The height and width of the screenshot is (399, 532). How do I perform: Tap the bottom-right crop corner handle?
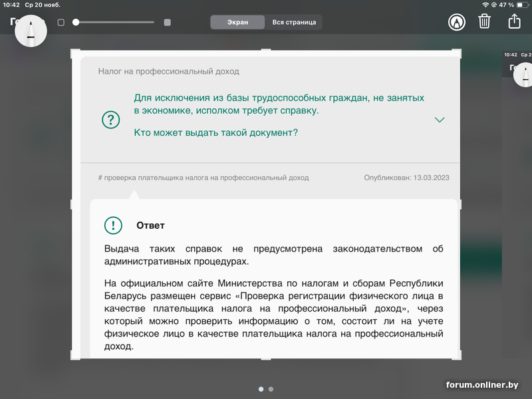pyautogui.click(x=457, y=355)
